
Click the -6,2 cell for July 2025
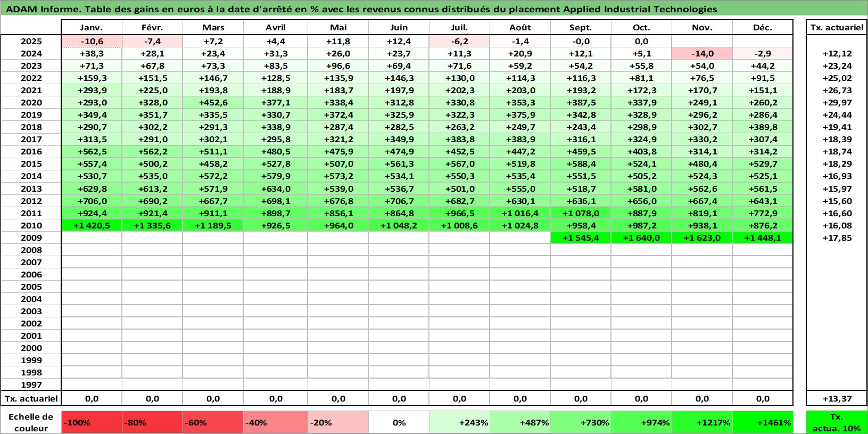(x=459, y=41)
